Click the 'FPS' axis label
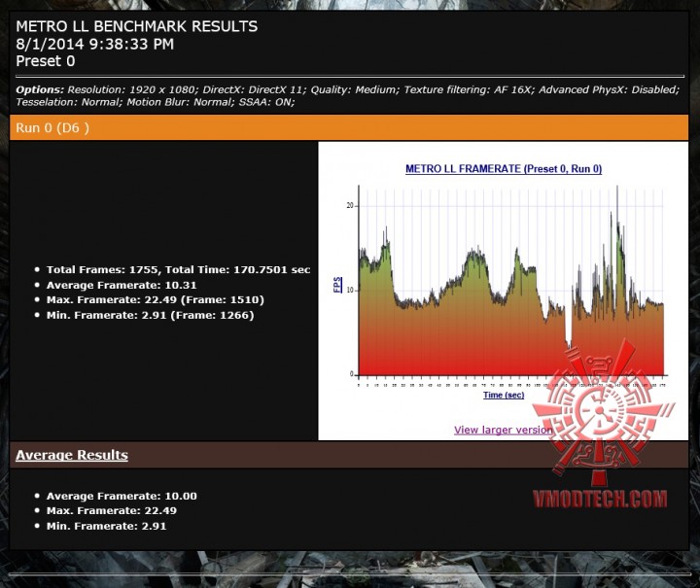 [x=337, y=285]
